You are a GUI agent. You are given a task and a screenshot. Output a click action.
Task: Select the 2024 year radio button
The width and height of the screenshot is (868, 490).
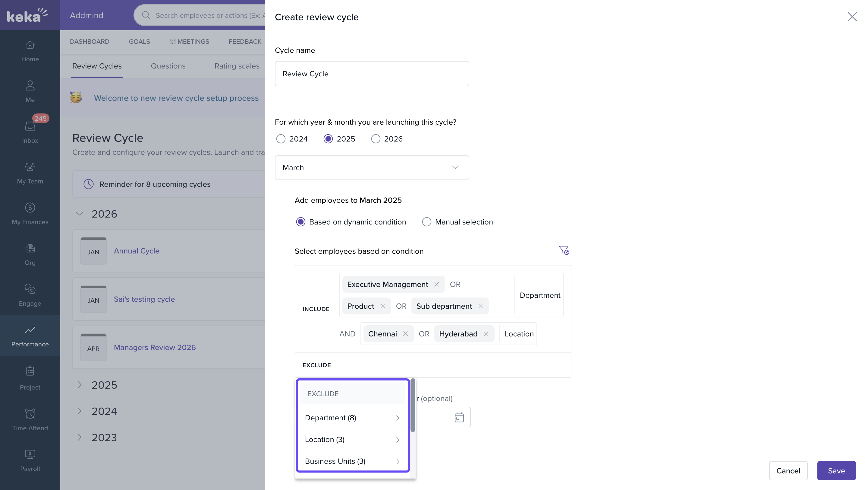pyautogui.click(x=281, y=139)
